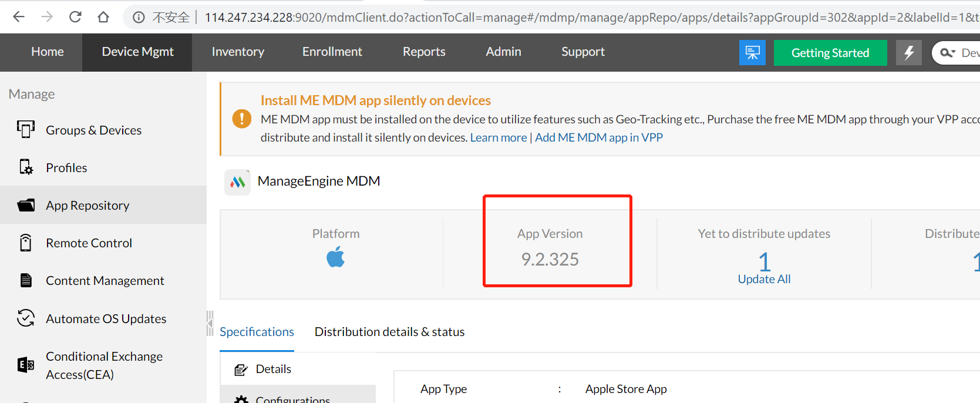Click the ManageEngine MDM app logo
This screenshot has height=403, width=980.
(x=238, y=182)
